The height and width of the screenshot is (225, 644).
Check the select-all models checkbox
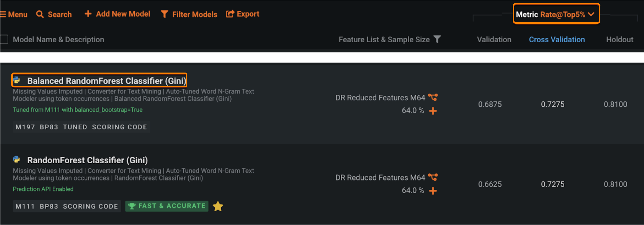click(4, 39)
